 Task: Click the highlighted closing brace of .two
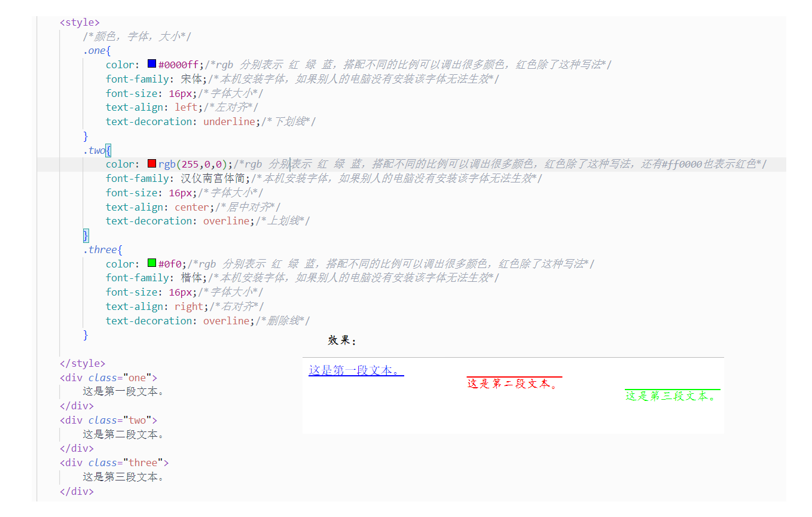pyautogui.click(x=86, y=235)
